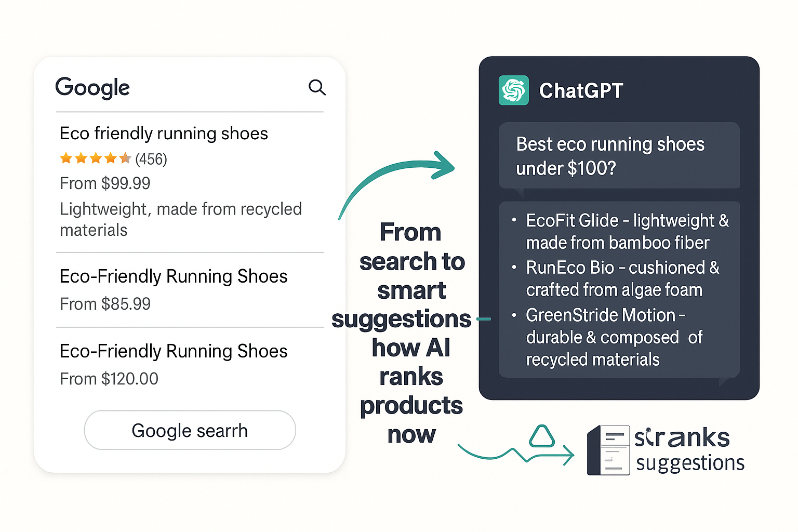Screen dimensions: 798x532
Task: Click the "From $99.99" price
Action: pyautogui.click(x=105, y=183)
